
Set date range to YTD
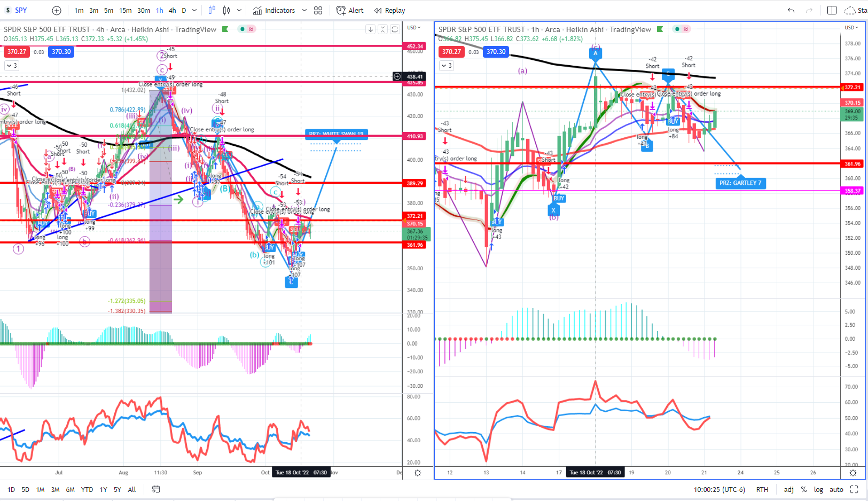tap(87, 489)
